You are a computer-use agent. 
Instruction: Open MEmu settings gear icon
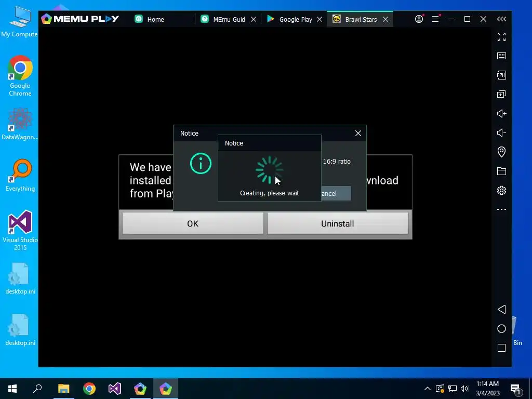coord(501,190)
